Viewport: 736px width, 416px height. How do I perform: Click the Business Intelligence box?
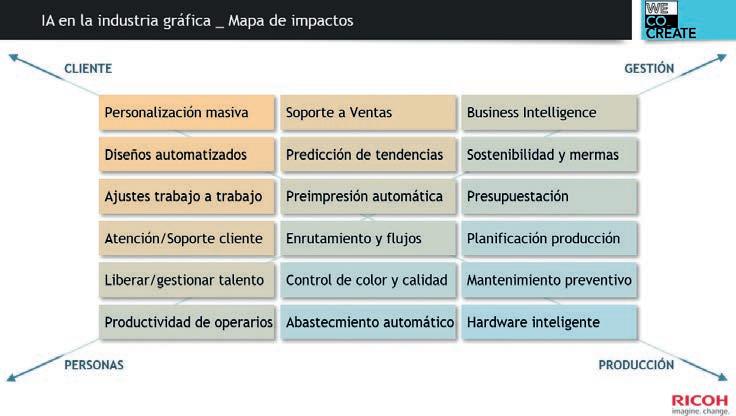tap(548, 113)
